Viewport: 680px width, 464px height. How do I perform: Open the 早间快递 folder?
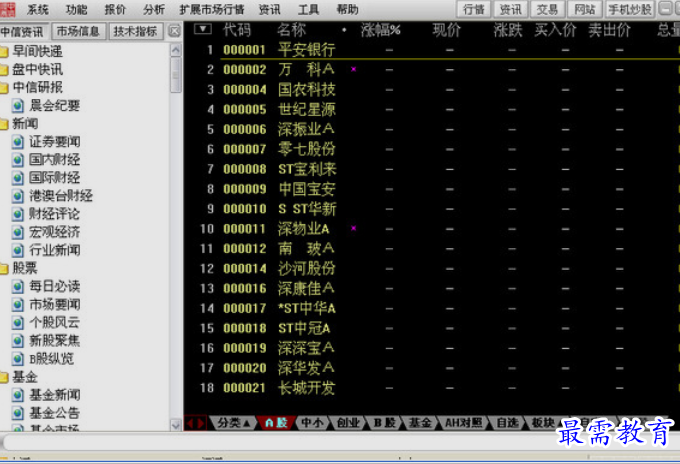coord(33,51)
